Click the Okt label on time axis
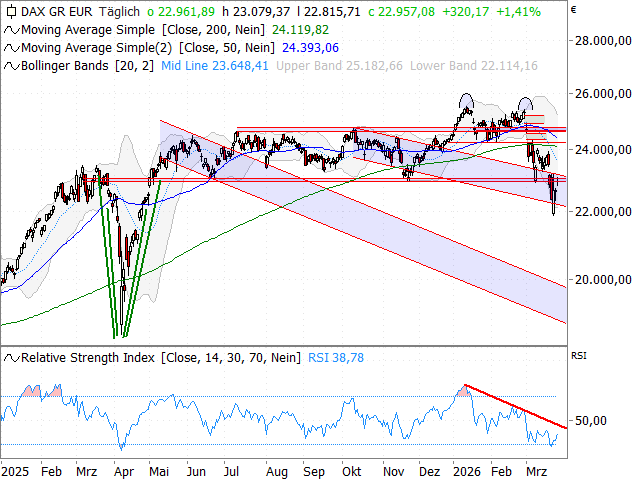Viewport: 640px width, 480px height. coord(351,470)
